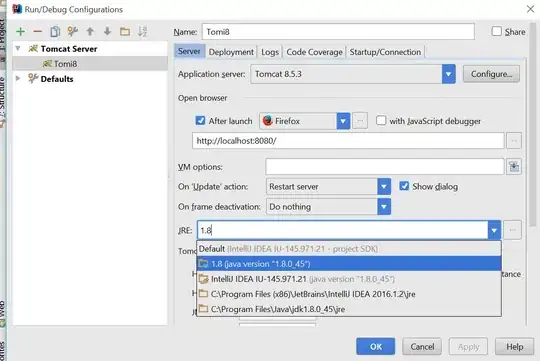This screenshot has height=361, width=540.
Task: Copy the selected configuration
Action: coord(55,32)
